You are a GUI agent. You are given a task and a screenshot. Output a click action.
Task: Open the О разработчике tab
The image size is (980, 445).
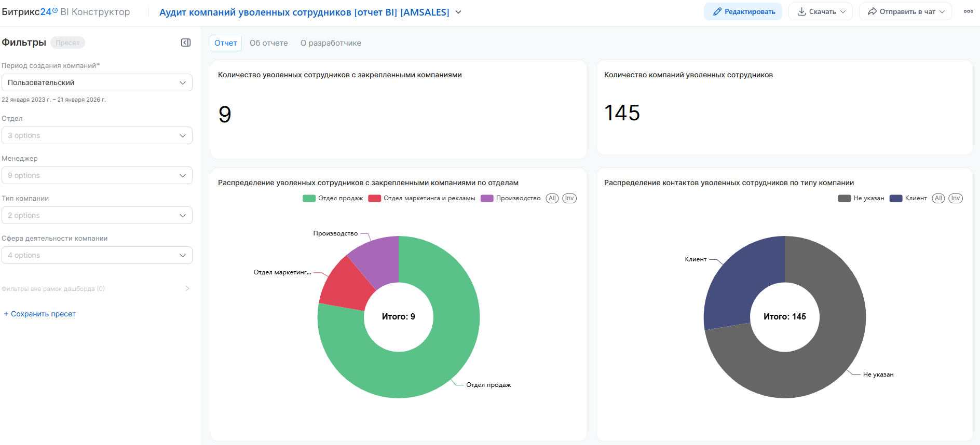click(331, 43)
